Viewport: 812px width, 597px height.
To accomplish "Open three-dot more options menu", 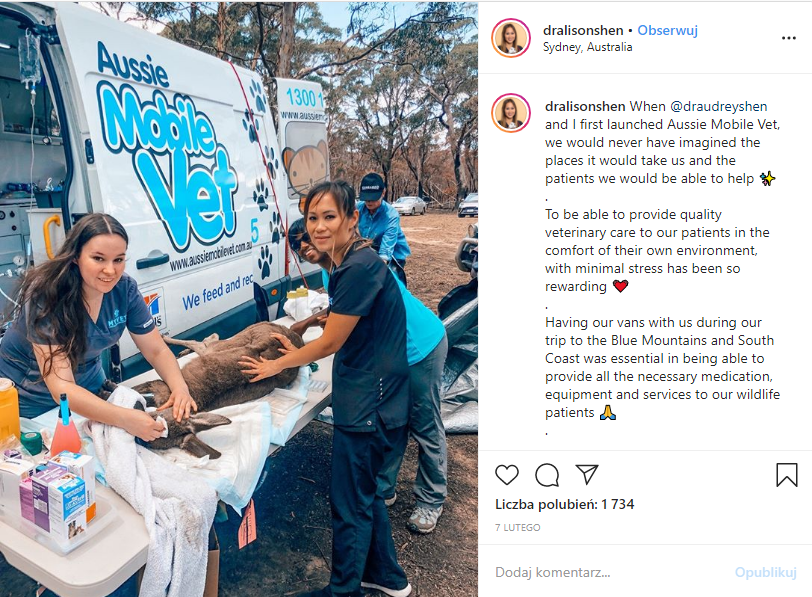I will coord(788,38).
